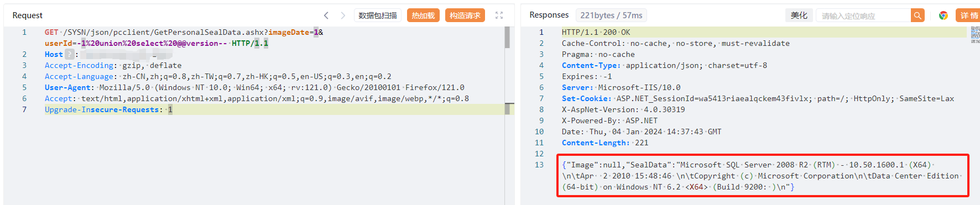Go to the next request with right chevron

tap(343, 15)
